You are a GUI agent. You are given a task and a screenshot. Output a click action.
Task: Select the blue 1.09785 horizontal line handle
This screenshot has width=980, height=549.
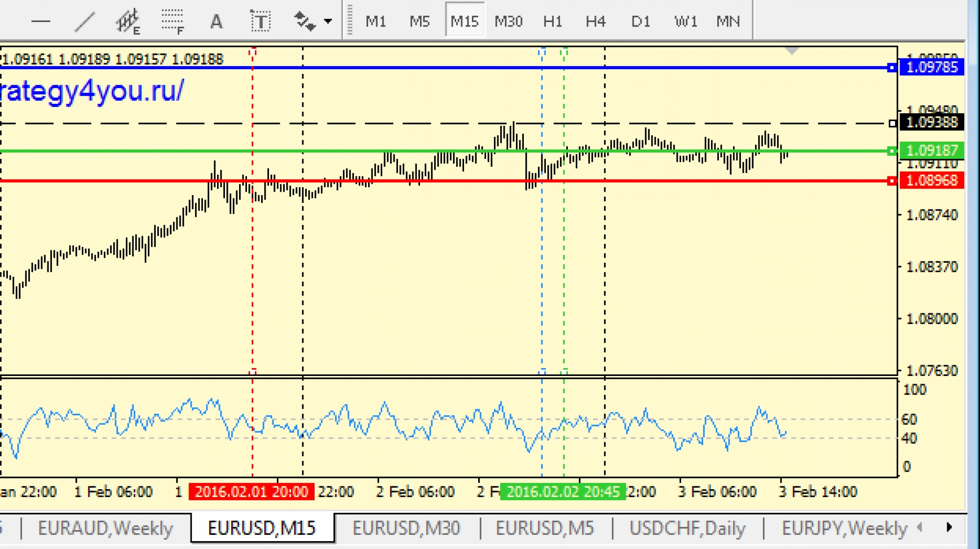pos(892,68)
